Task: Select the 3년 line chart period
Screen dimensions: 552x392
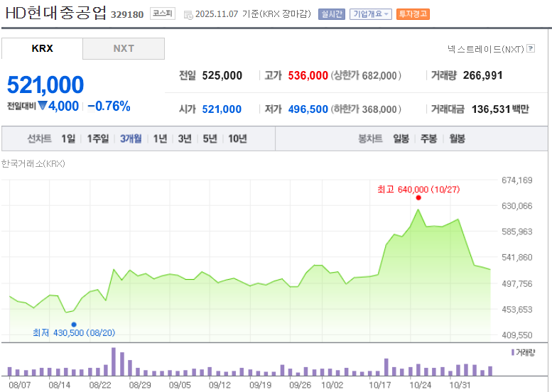Action: click(185, 138)
